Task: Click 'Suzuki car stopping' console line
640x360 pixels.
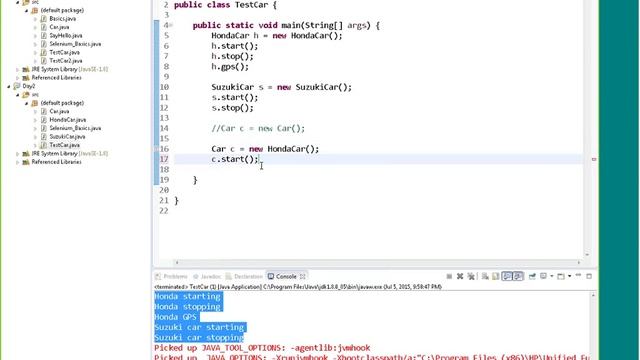Action: [199, 338]
